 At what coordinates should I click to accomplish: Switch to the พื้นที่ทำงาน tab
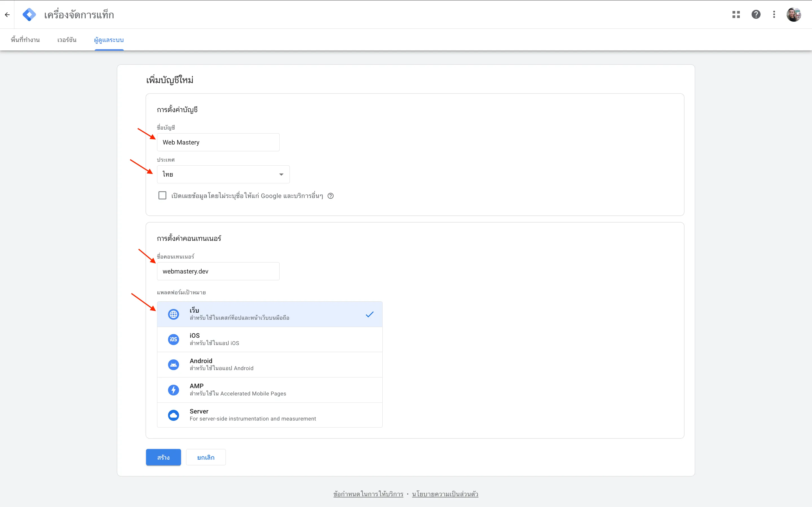pos(25,39)
